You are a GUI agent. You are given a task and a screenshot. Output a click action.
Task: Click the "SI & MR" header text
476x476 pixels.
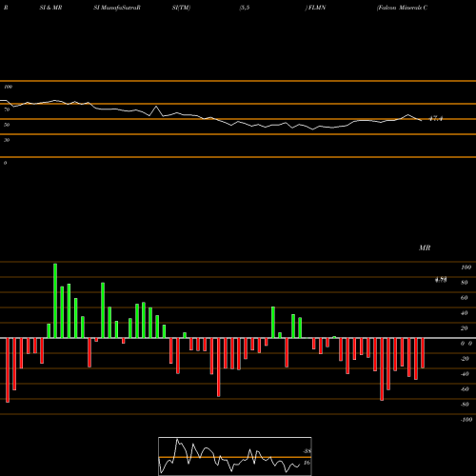50,8
